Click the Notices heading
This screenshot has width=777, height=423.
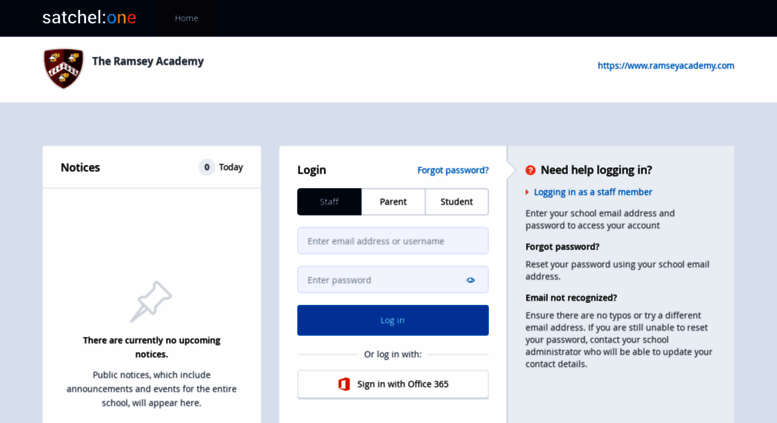[80, 167]
